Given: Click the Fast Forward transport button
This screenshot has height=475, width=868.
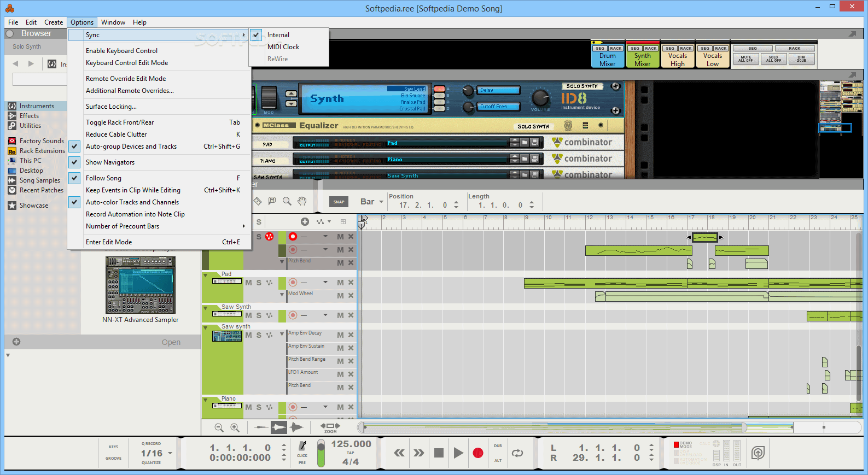Looking at the screenshot, I should tap(419, 453).
